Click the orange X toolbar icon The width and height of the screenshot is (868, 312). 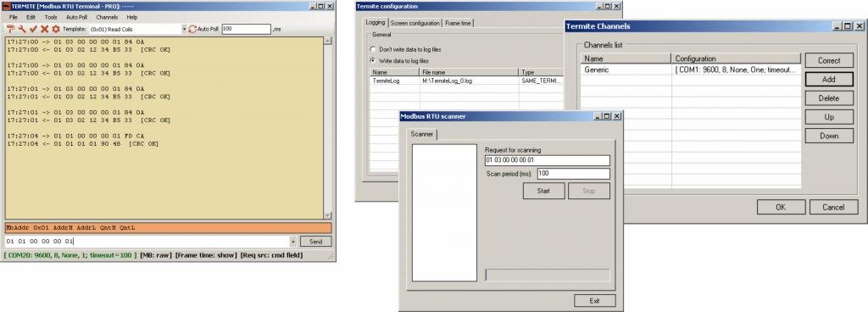pyautogui.click(x=44, y=29)
